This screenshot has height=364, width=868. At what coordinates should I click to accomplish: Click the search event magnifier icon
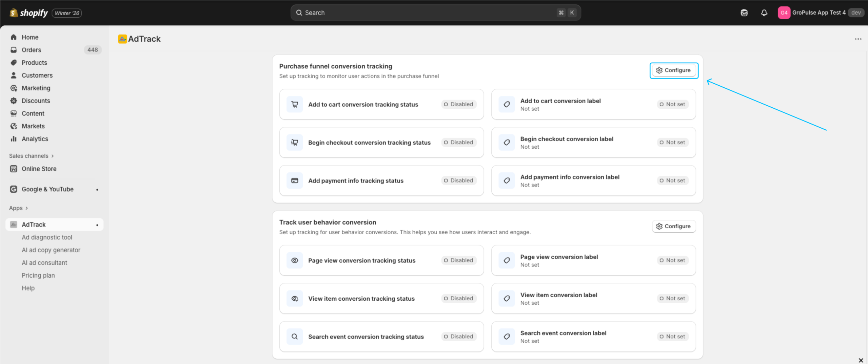coord(295,337)
